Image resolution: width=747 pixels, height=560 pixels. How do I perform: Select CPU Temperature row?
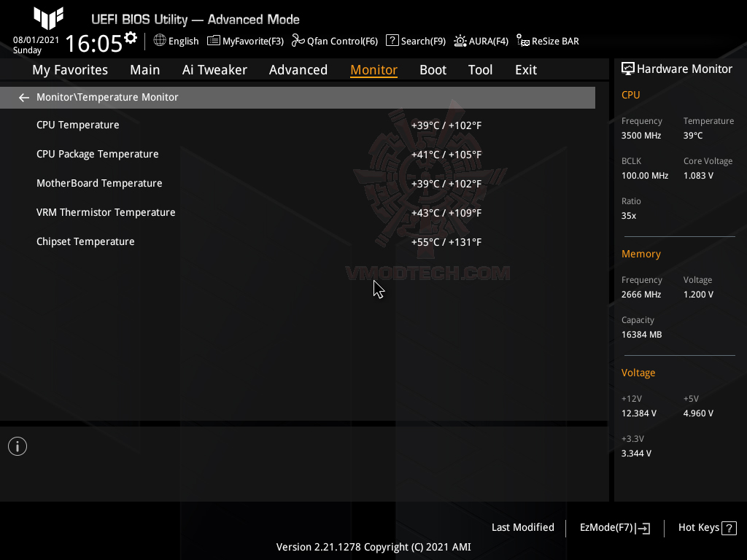click(298, 125)
